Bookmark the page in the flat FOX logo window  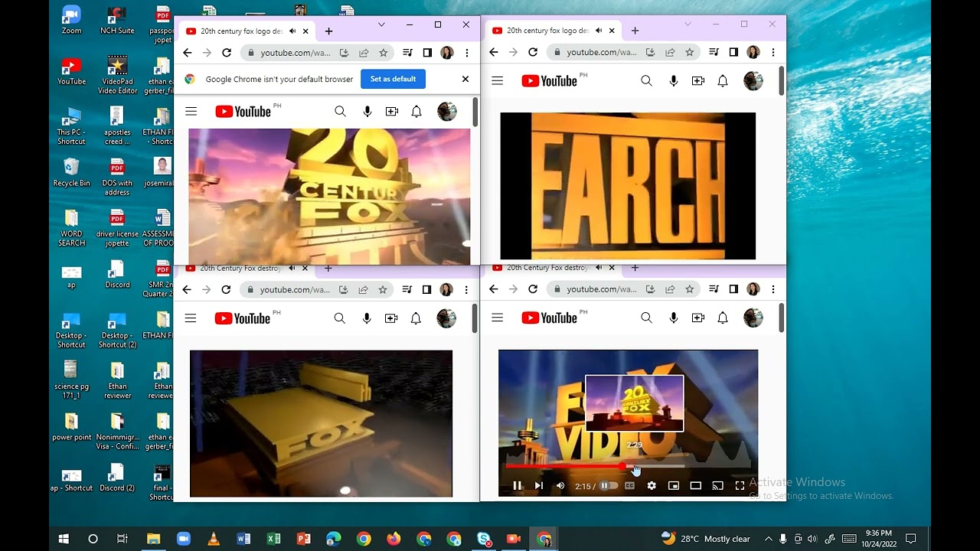pyautogui.click(x=383, y=290)
